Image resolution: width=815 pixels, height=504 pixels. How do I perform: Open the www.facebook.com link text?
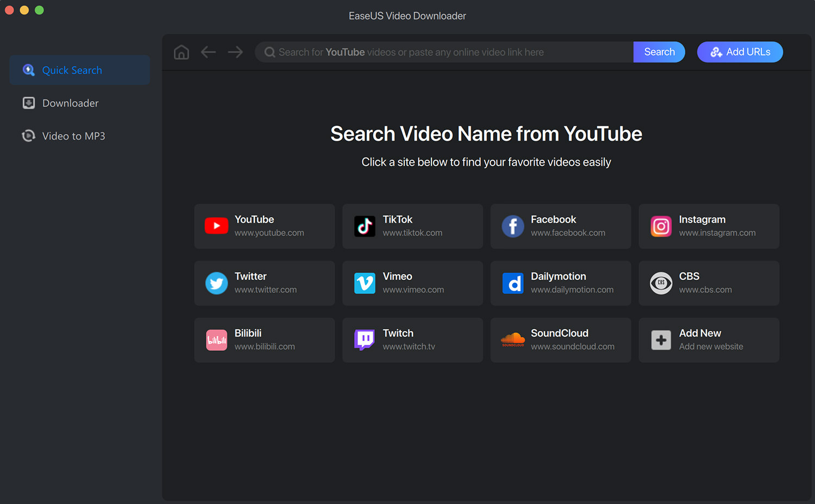coord(568,233)
